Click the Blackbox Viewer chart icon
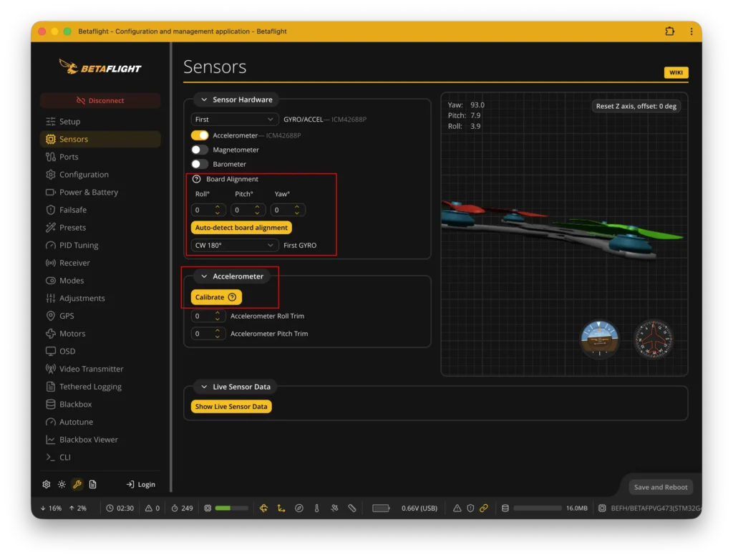733x560 pixels. pos(51,440)
